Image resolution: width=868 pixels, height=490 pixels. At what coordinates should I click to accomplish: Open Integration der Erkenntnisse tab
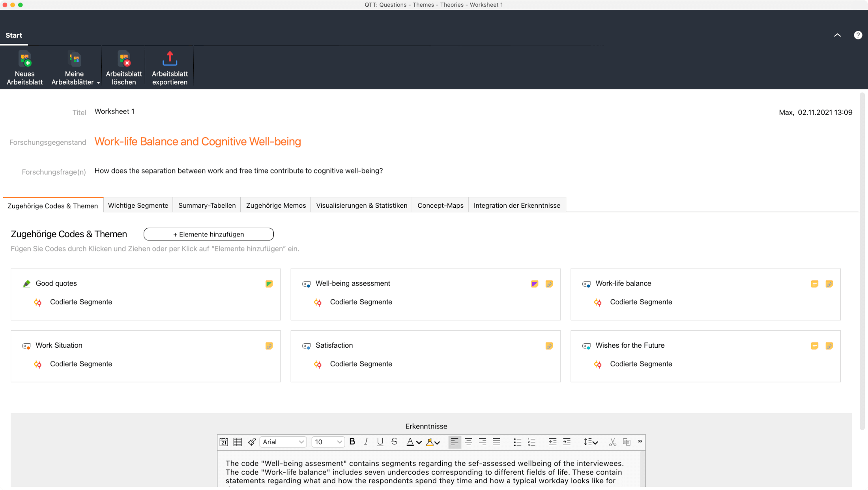tap(517, 205)
